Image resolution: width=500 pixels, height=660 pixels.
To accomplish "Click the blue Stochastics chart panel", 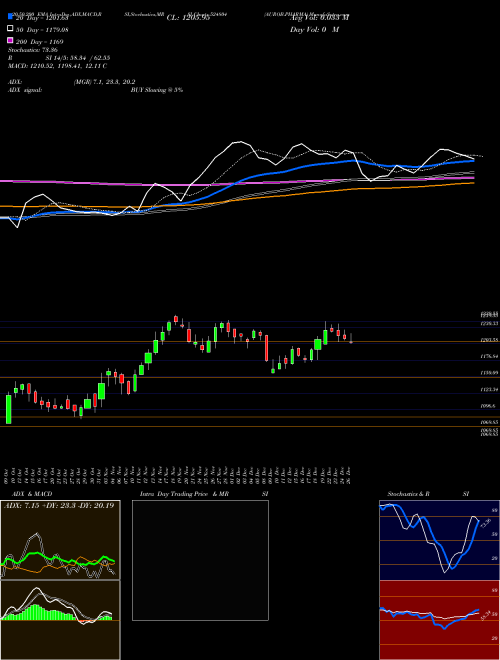I will coord(439,540).
